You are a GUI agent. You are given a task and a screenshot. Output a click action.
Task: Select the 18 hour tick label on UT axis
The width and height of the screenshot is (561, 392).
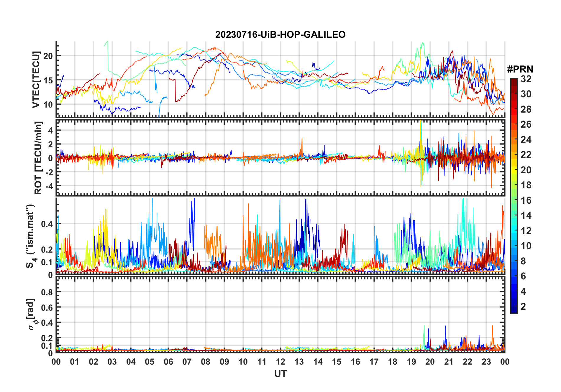[x=393, y=362]
